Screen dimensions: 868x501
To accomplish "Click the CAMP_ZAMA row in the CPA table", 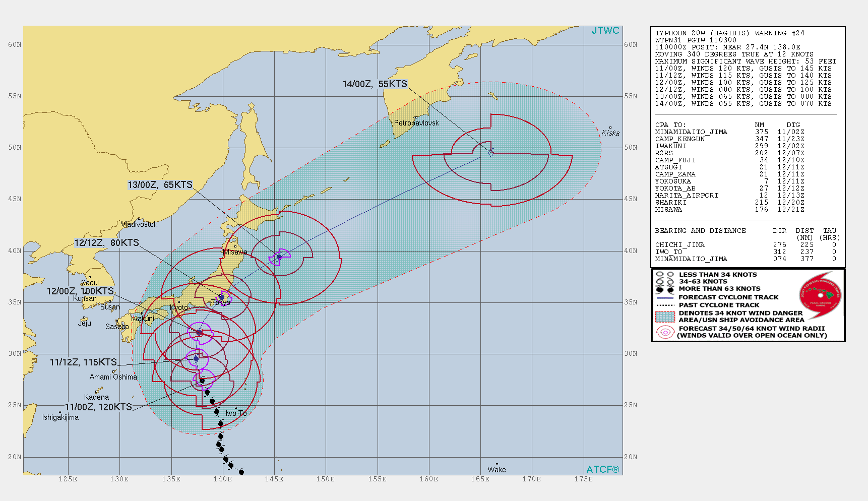I will click(729, 174).
